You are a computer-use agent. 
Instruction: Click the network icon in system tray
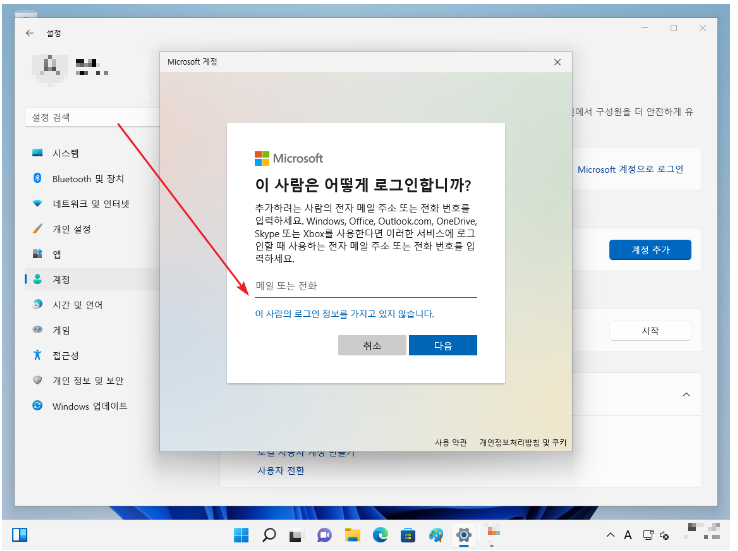pyautogui.click(x=648, y=535)
